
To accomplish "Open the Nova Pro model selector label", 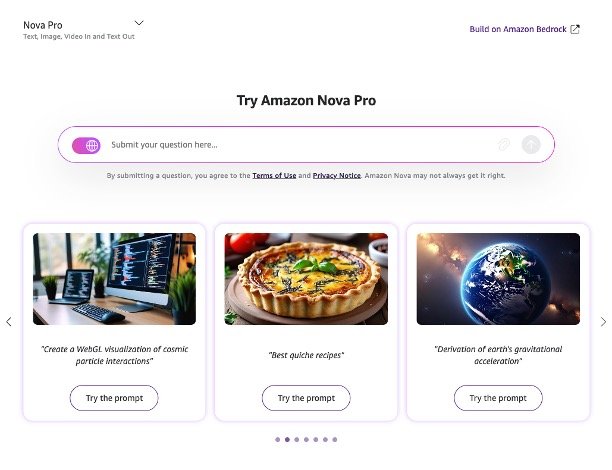I will (x=43, y=25).
